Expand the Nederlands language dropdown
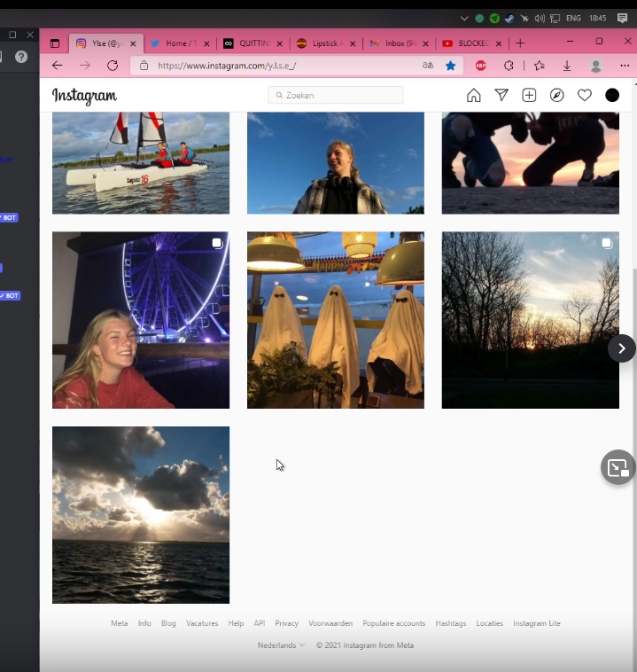 pos(281,645)
